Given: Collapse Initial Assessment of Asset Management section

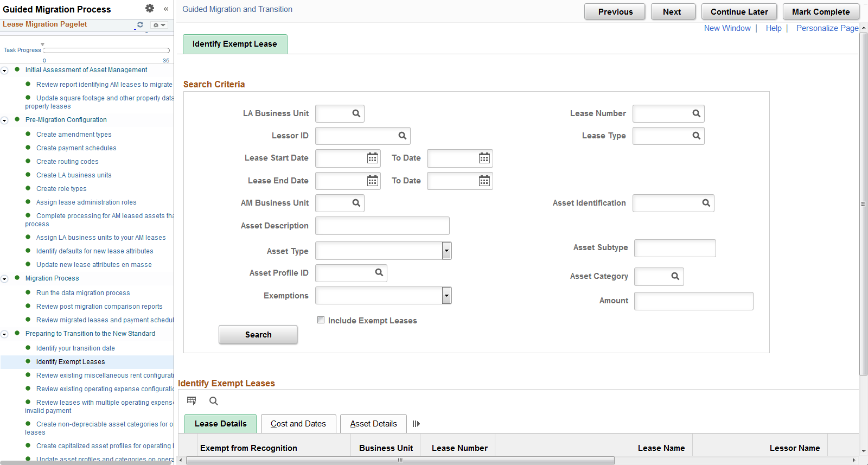Looking at the screenshot, I should [x=4, y=71].
